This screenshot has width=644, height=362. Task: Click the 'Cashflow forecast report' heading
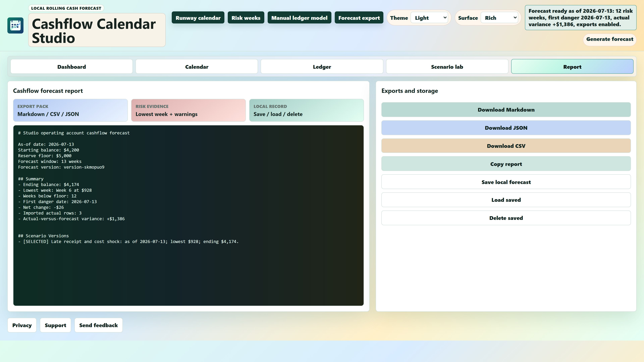pyautogui.click(x=48, y=91)
